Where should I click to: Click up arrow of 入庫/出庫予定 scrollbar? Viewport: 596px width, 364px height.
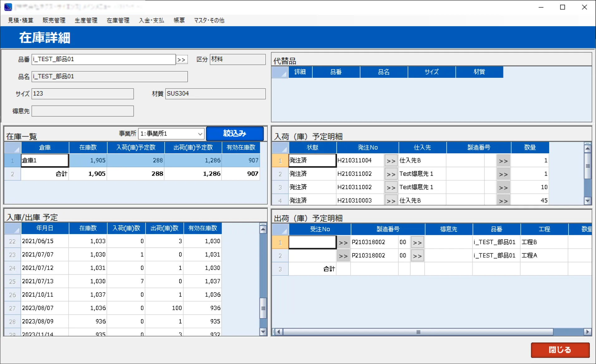point(263,230)
